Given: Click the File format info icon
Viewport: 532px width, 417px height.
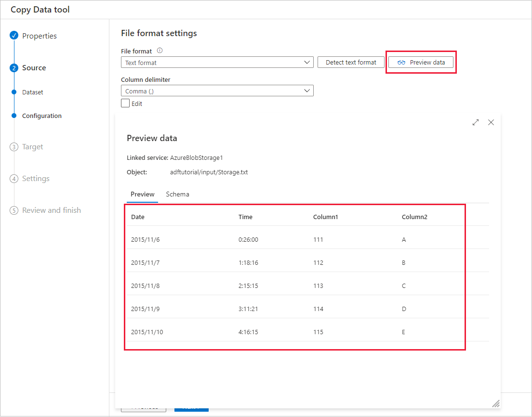Looking at the screenshot, I should tap(159, 51).
